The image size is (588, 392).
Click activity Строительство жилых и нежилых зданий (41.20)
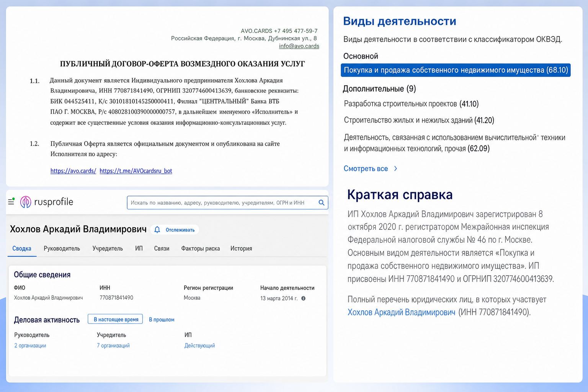[419, 120]
